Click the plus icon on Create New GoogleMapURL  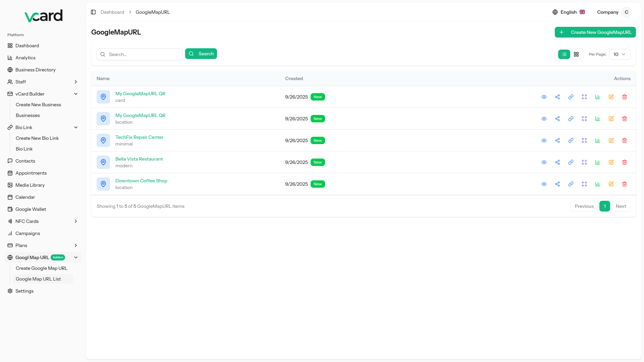[x=561, y=32]
